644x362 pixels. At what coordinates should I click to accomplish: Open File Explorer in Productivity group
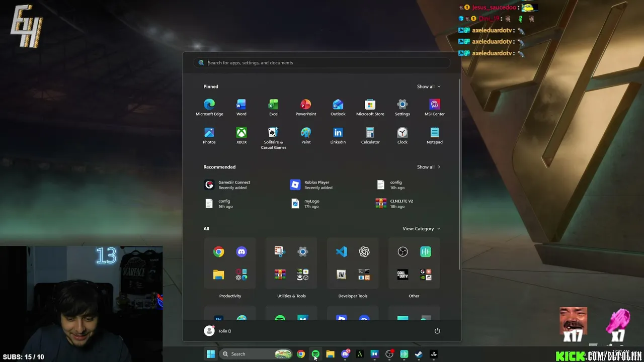tap(218, 275)
